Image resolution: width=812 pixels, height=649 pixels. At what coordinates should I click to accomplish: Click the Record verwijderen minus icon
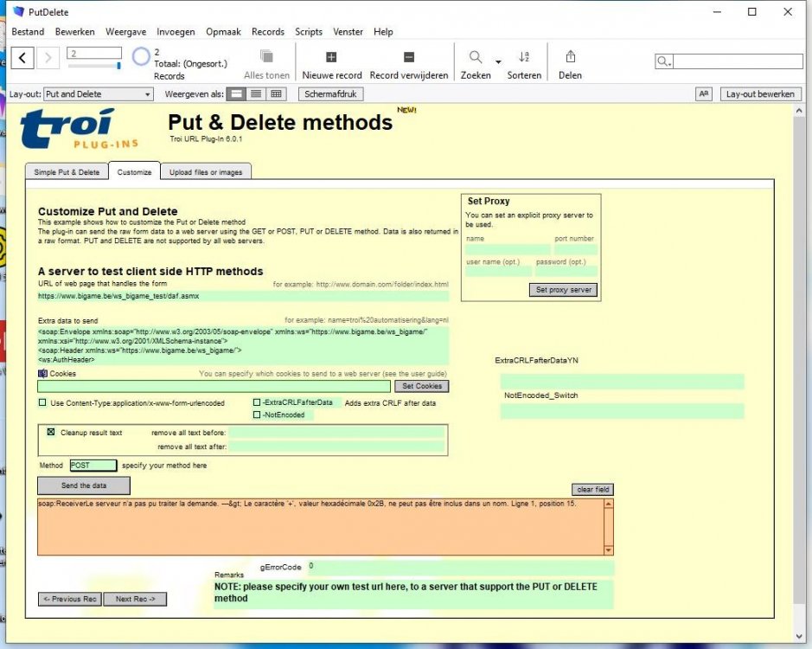[408, 57]
